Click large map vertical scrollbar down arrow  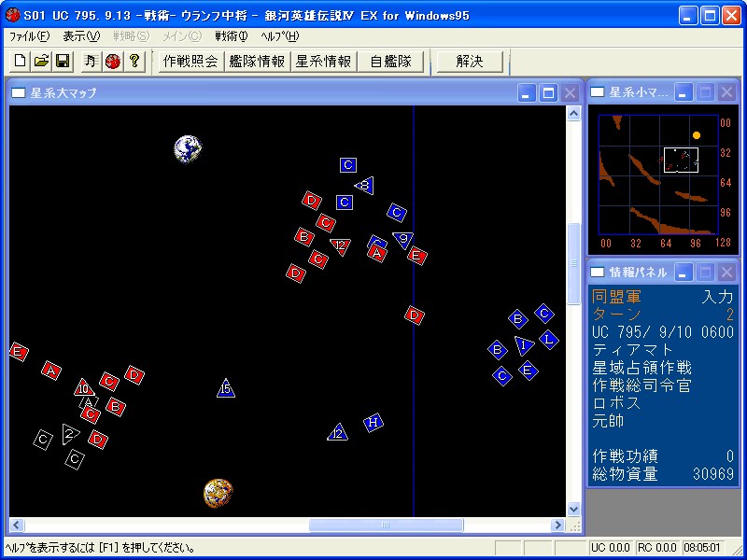coord(573,509)
